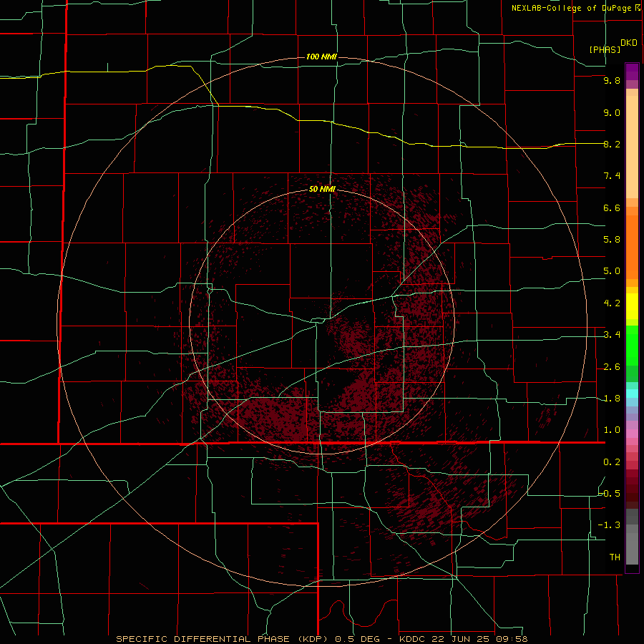Click the pink color bar segment

(632, 434)
